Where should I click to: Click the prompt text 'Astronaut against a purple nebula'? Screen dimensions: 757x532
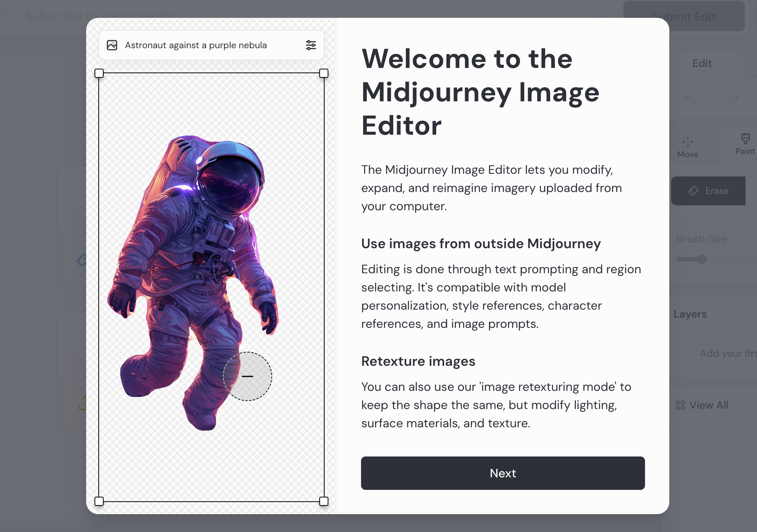click(196, 45)
